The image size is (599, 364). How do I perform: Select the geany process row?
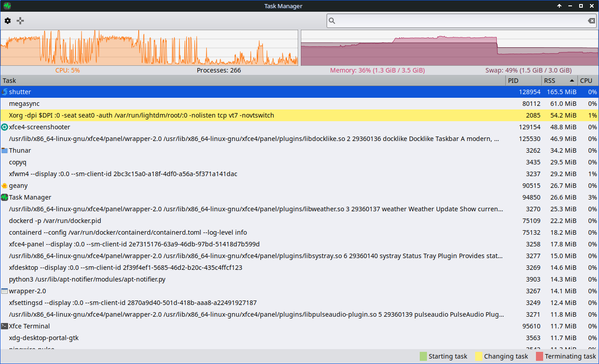tap(299, 186)
